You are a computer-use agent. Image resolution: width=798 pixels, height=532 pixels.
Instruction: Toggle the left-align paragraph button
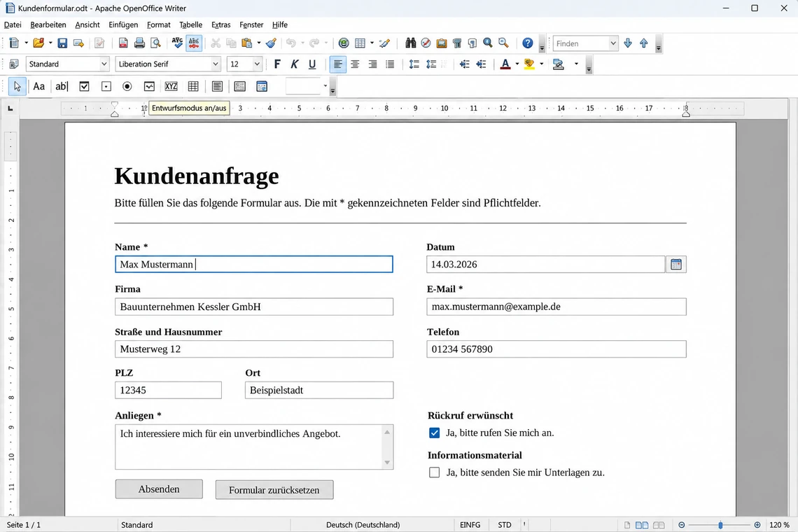click(x=337, y=64)
